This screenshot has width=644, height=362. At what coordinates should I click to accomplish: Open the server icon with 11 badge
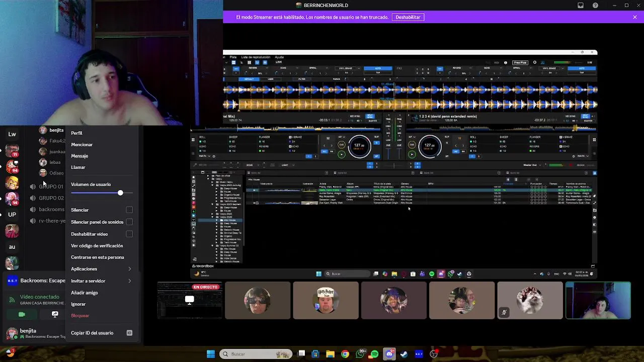tap(12, 151)
